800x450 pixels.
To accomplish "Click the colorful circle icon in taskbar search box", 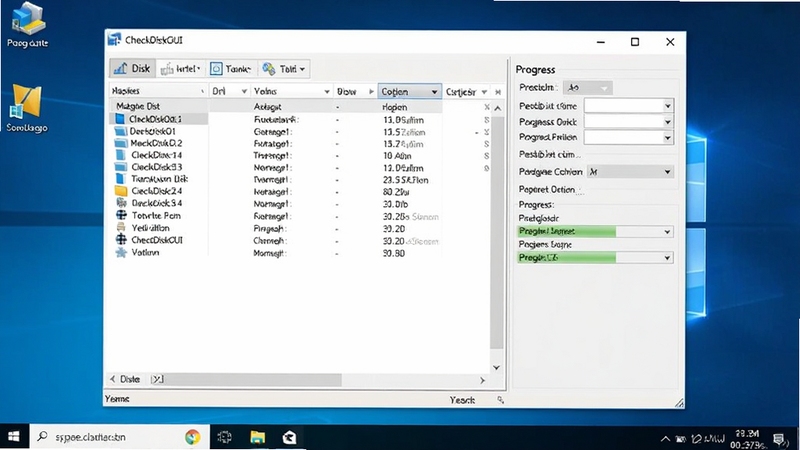I will (x=192, y=437).
